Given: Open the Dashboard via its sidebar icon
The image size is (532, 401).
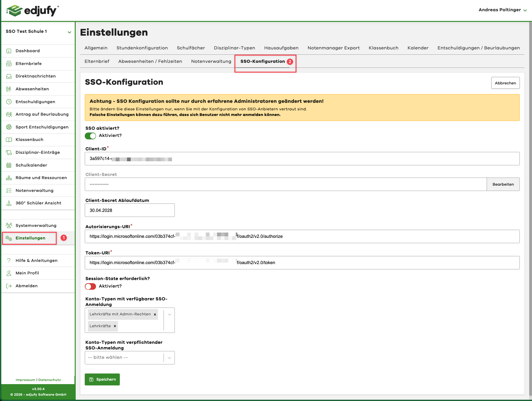Looking at the screenshot, I should 9,51.
